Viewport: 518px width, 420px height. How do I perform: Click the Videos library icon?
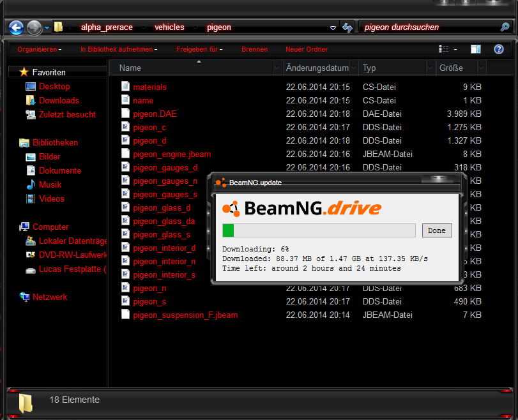[x=31, y=199]
